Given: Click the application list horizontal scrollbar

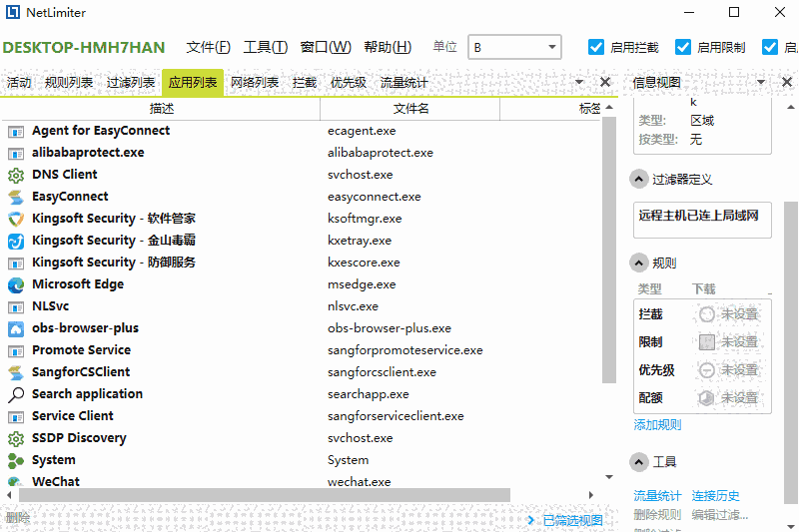Looking at the screenshot, I should (x=265, y=495).
